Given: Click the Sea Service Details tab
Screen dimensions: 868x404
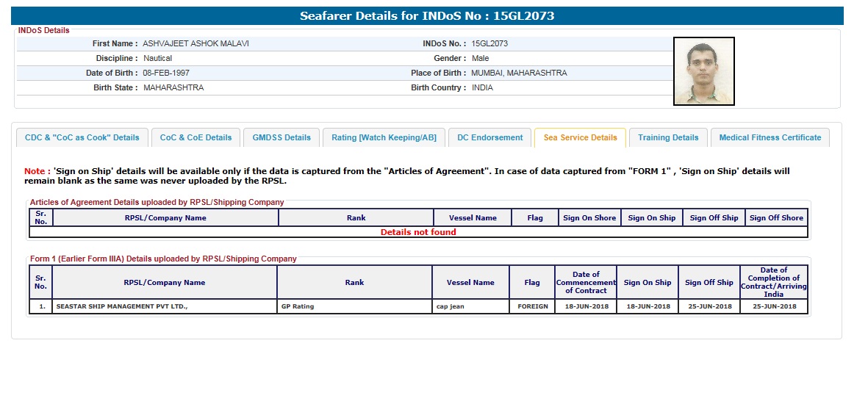Looking at the screenshot, I should (x=580, y=138).
